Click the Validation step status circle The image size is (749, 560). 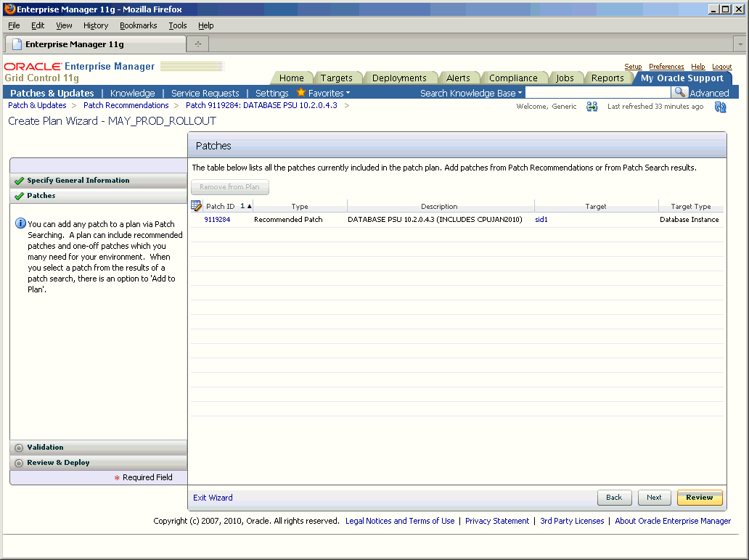pyautogui.click(x=19, y=448)
